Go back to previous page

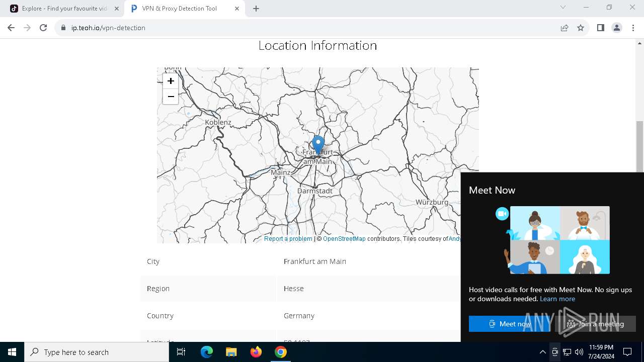[x=11, y=28]
